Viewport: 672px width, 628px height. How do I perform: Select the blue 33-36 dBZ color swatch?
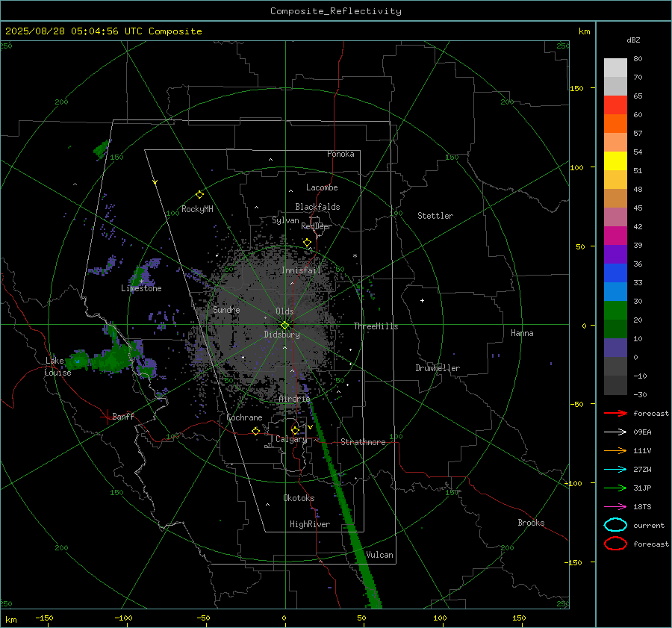coord(615,273)
